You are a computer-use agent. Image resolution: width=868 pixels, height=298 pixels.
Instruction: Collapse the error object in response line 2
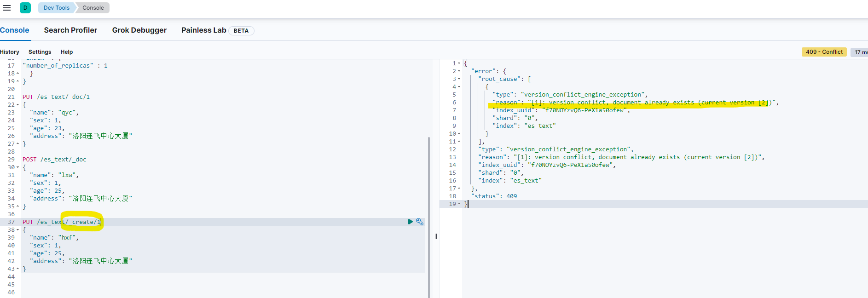click(x=459, y=71)
